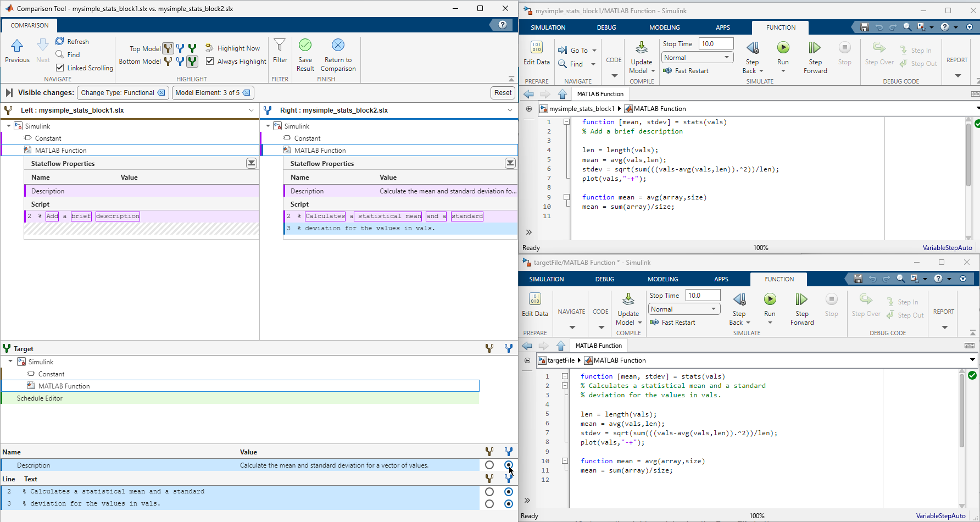Click the Reset button for visible changes

point(502,93)
